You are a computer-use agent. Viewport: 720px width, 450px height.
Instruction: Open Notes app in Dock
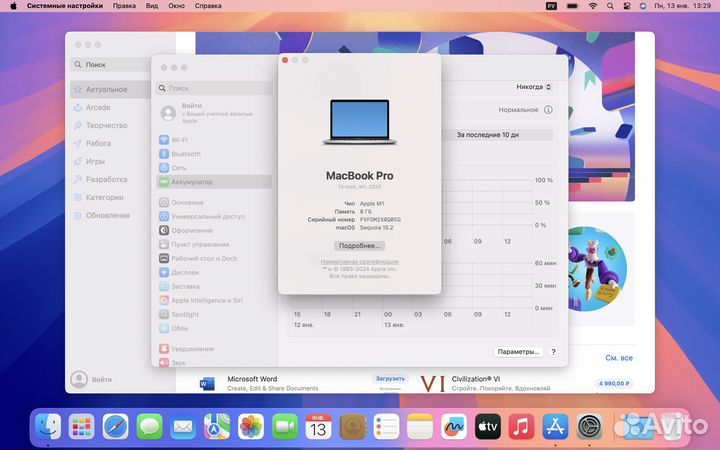click(420, 427)
